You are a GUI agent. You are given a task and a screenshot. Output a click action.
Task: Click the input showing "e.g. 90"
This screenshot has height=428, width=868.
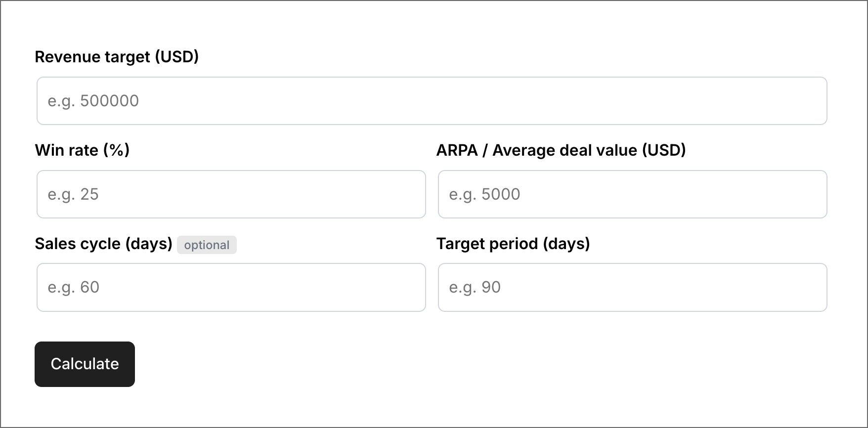tap(632, 287)
